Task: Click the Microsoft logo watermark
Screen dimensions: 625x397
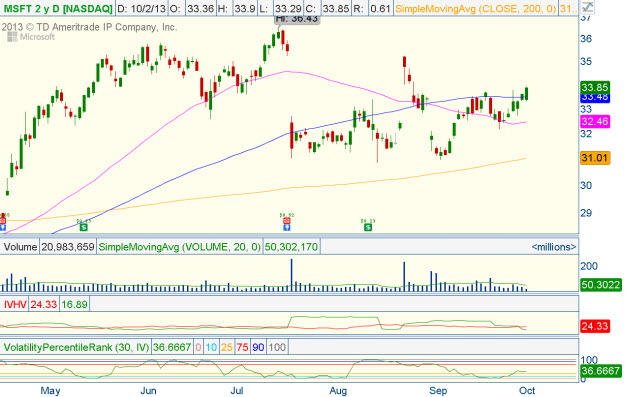Action: point(31,37)
